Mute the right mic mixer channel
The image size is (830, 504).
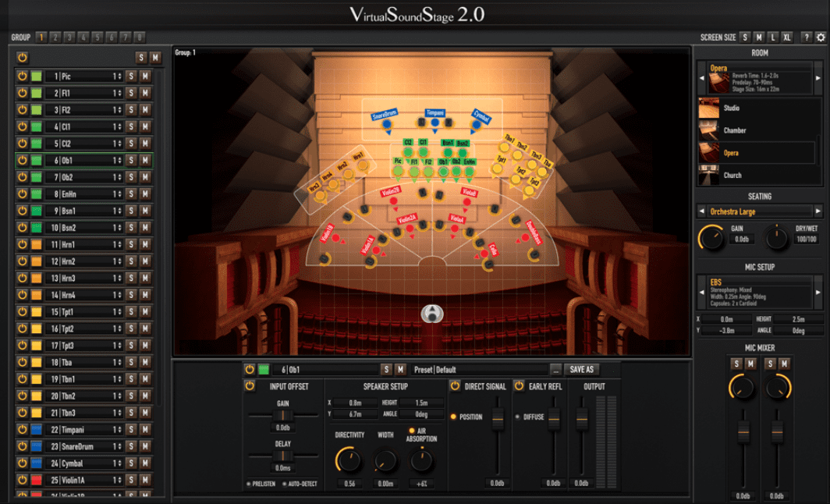[785, 364]
